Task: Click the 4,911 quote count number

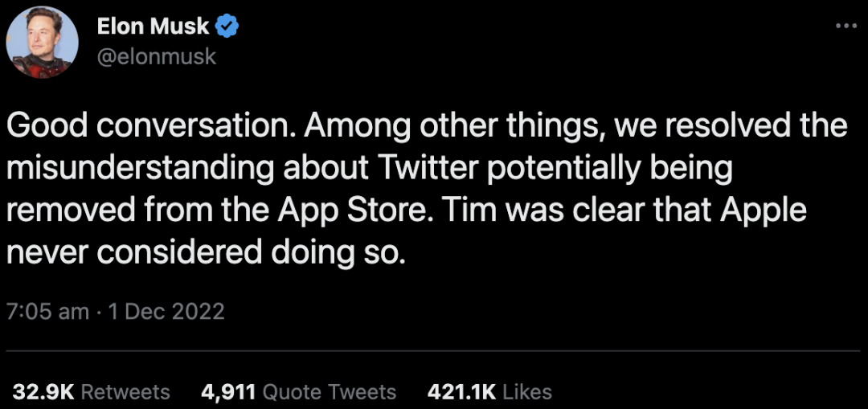Action: (x=227, y=391)
